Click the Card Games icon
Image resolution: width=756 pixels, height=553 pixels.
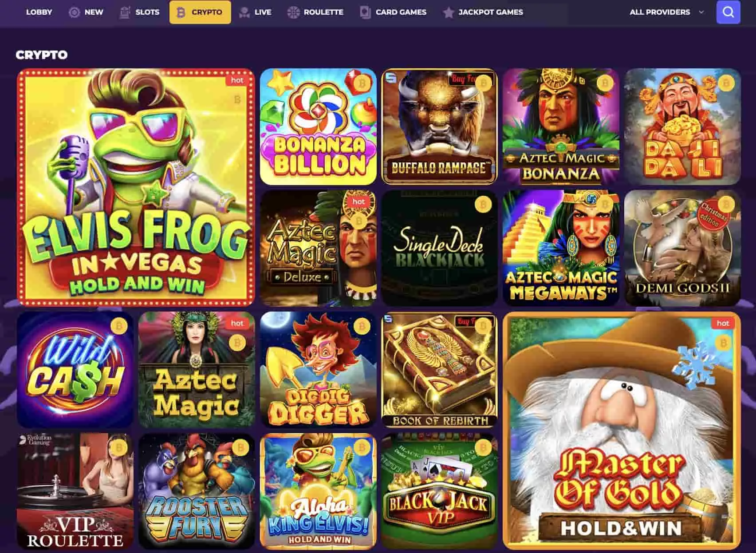pos(365,12)
